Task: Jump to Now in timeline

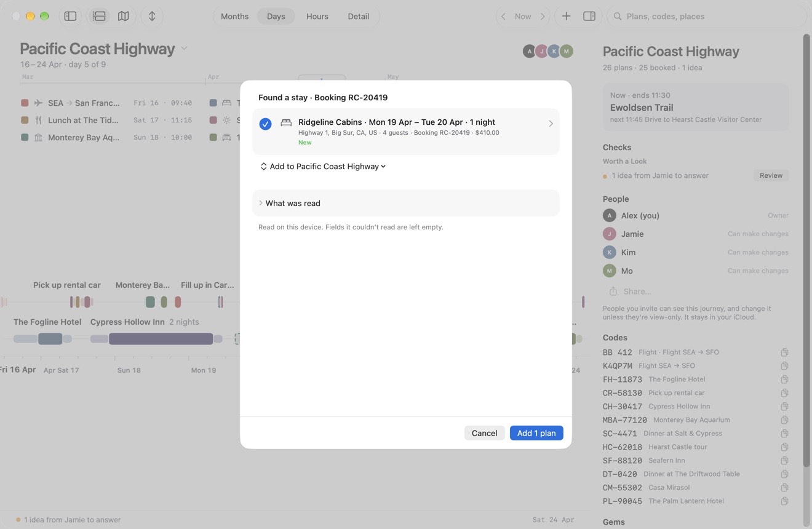Action: click(523, 16)
